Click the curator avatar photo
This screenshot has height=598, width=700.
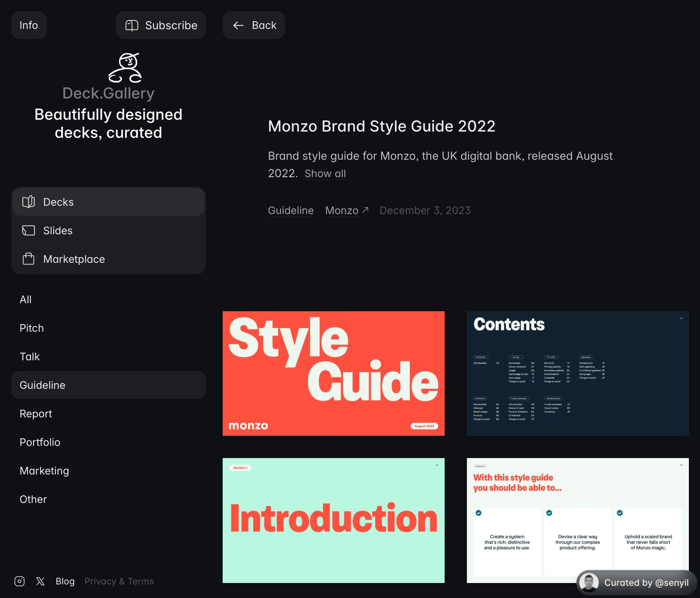click(x=589, y=582)
